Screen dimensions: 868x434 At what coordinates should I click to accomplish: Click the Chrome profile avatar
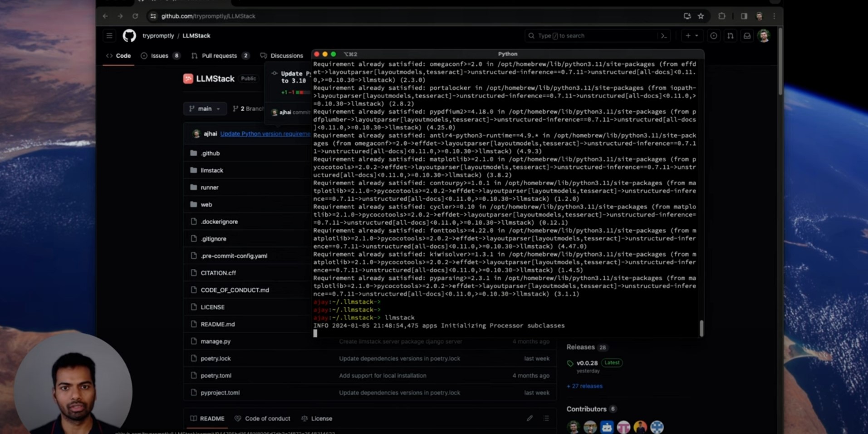(760, 16)
